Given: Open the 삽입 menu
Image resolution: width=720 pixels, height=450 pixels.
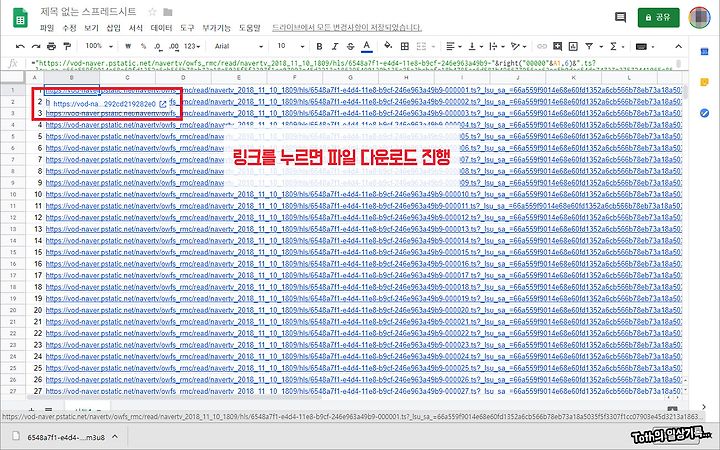Looking at the screenshot, I should click(x=113, y=28).
